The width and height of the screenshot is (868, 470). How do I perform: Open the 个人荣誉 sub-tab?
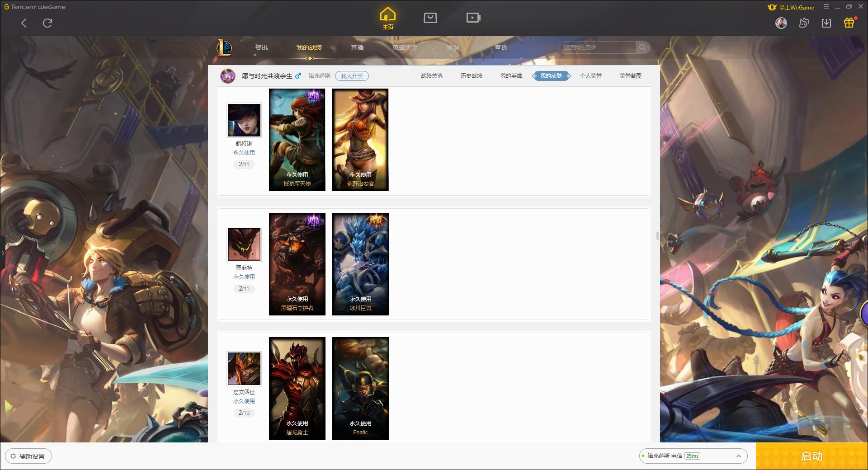click(591, 76)
